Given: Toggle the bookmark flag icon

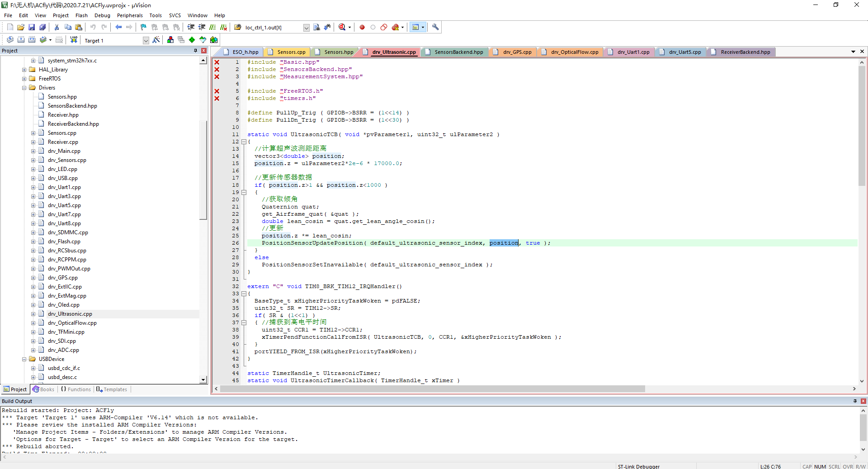Looking at the screenshot, I should [143, 27].
